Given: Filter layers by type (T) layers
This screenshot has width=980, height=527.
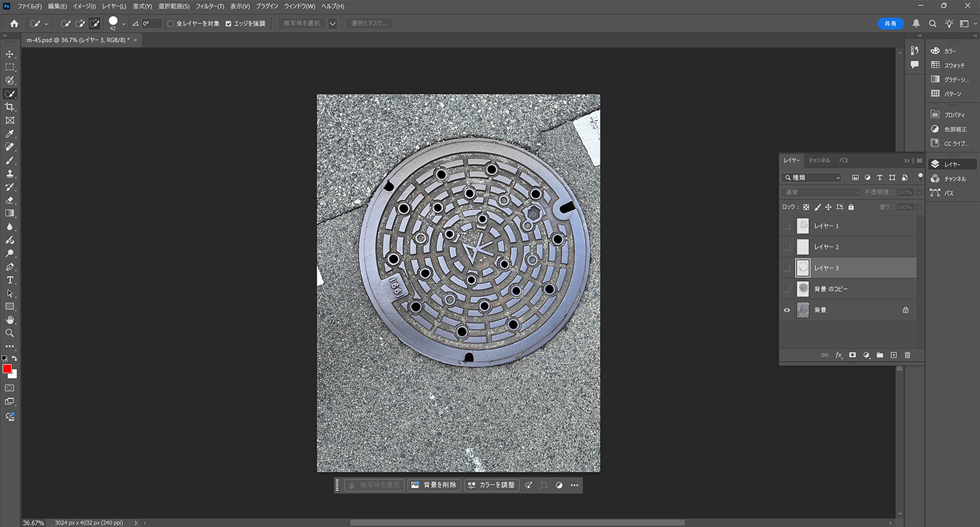Looking at the screenshot, I should [x=879, y=177].
